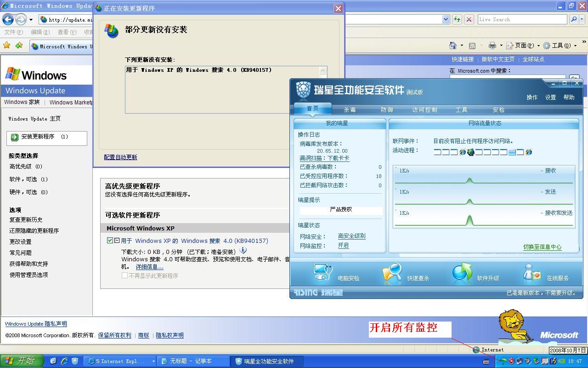Collapse the Windows 搜索 4.0 update details
Screen dimensions: 588x368
(117, 240)
